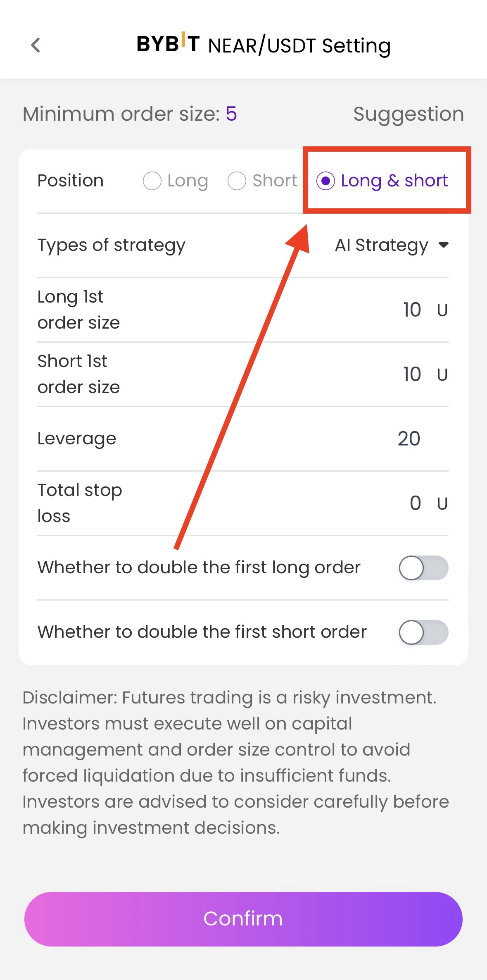Tap the Leverage row label
The width and height of the screenshot is (487, 980).
pyautogui.click(x=77, y=439)
